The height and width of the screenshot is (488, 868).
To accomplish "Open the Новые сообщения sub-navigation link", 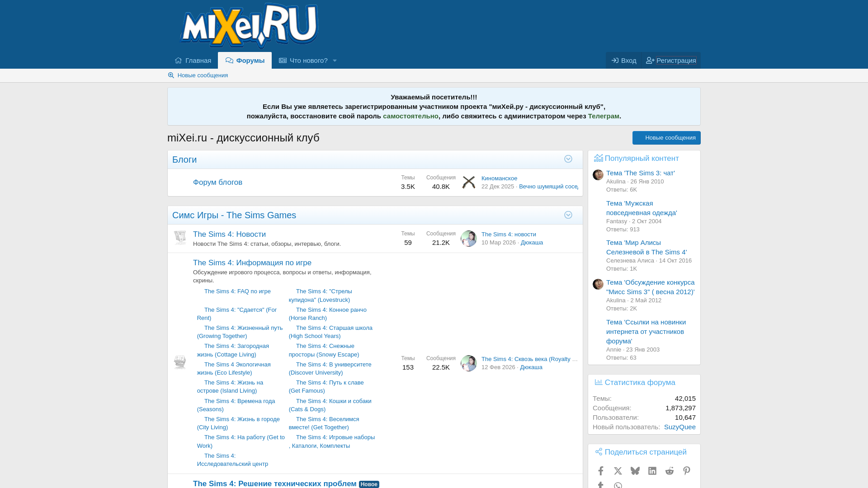I will pos(203,75).
